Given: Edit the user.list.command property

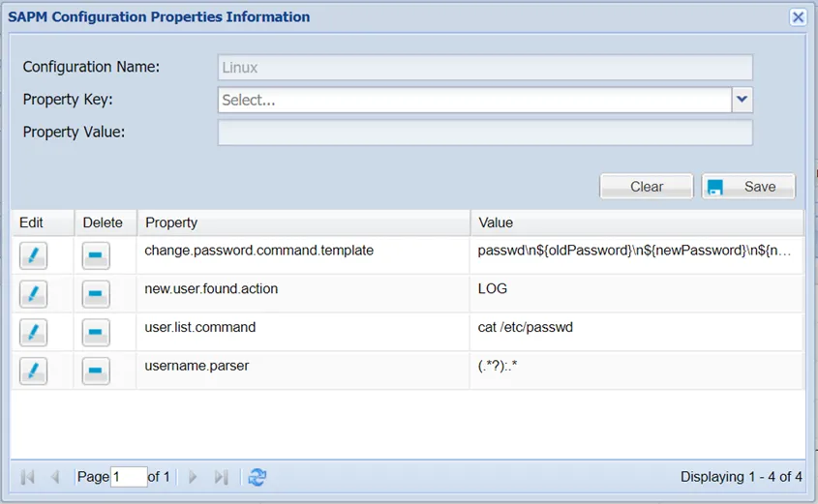Looking at the screenshot, I should click(x=33, y=333).
